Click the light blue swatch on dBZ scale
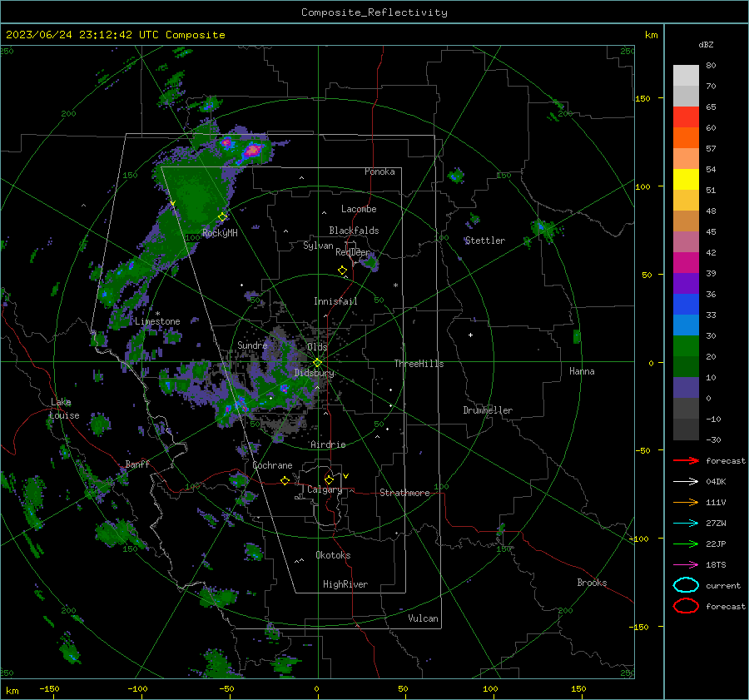 pyautogui.click(x=686, y=325)
